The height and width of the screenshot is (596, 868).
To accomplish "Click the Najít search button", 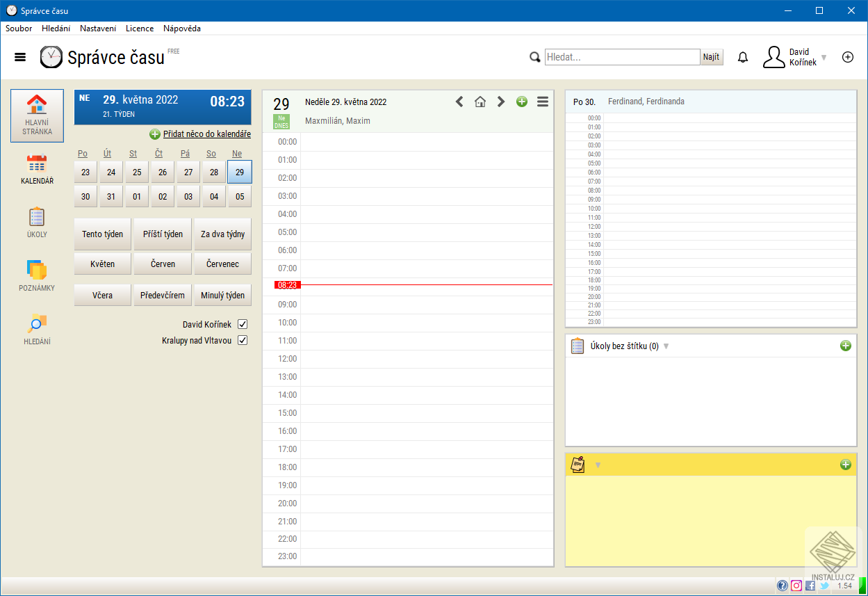I will pyautogui.click(x=711, y=57).
